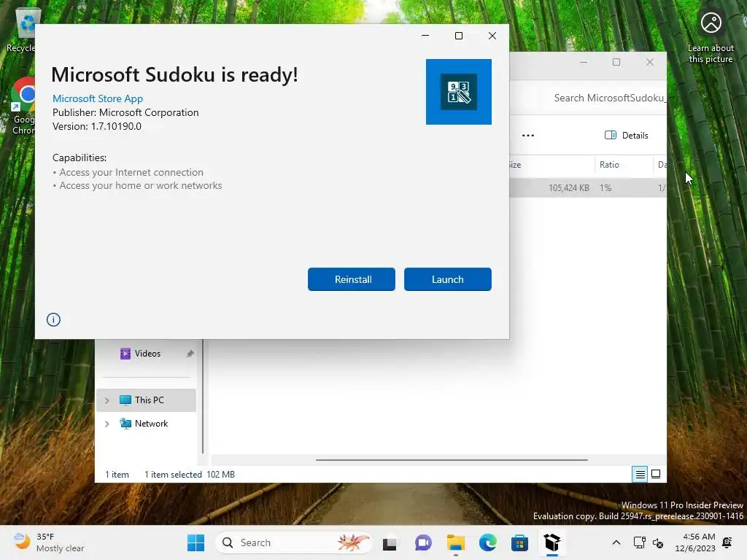747x560 pixels.
Task: Sort by the Ratio column header
Action: (624, 165)
